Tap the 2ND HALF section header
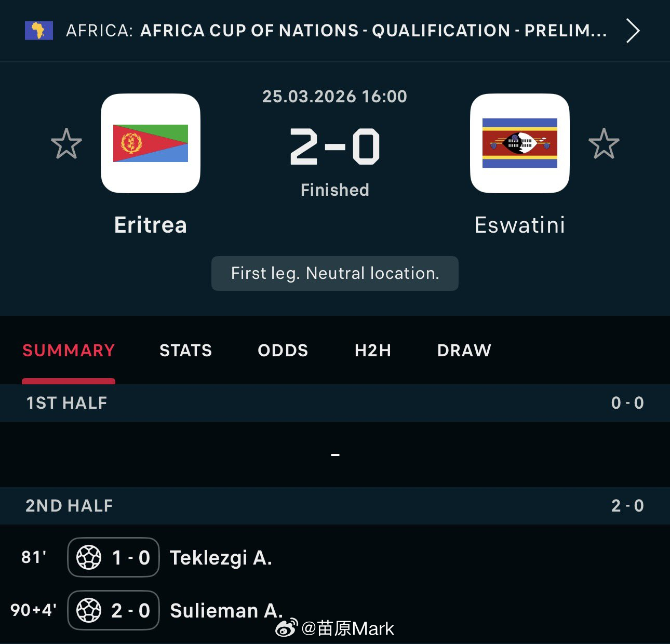This screenshot has height=644, width=670. click(335, 506)
